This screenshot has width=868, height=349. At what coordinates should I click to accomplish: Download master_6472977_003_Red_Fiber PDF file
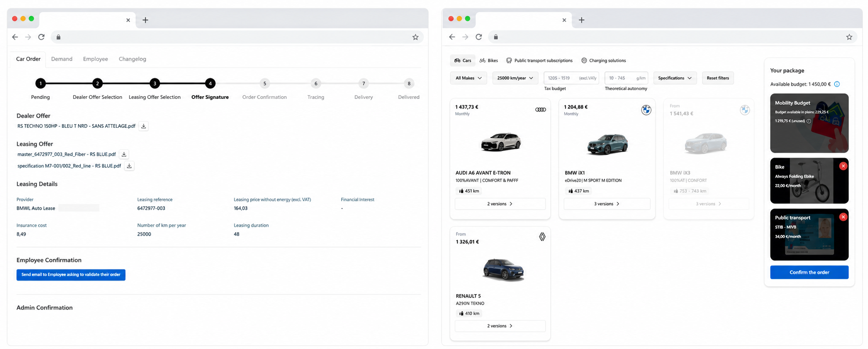click(x=124, y=154)
